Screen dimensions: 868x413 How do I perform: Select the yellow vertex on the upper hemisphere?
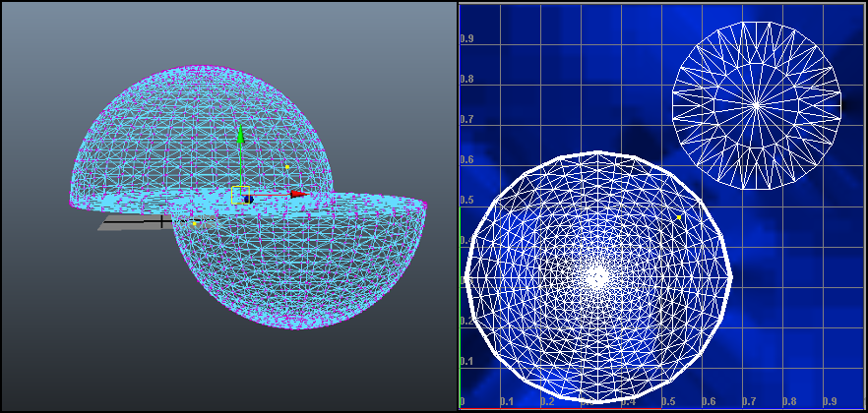click(287, 167)
